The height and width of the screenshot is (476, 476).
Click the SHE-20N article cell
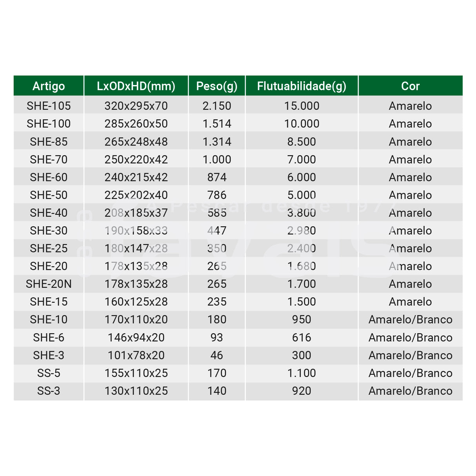pyautogui.click(x=49, y=284)
